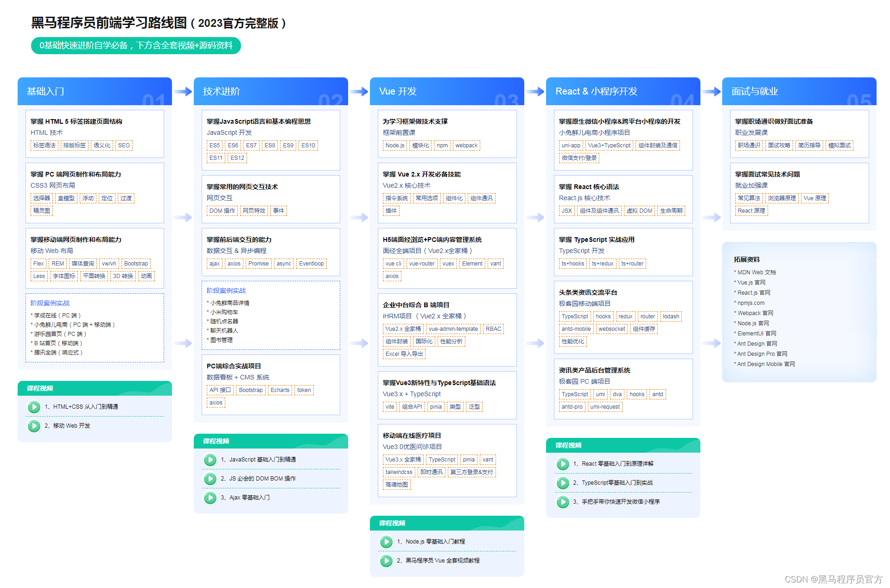Click the SEO tag under HTML 技术
Image resolution: width=890 pixels, height=588 pixels.
(124, 145)
